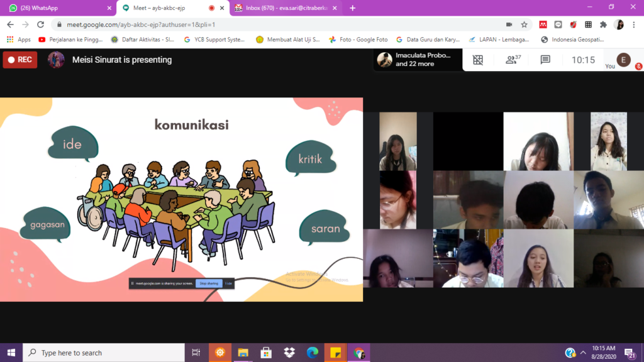
Task: Reload the Meet page
Action: 41,25
